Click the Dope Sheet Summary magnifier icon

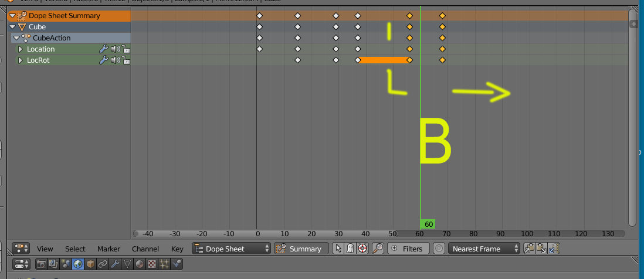(22, 16)
